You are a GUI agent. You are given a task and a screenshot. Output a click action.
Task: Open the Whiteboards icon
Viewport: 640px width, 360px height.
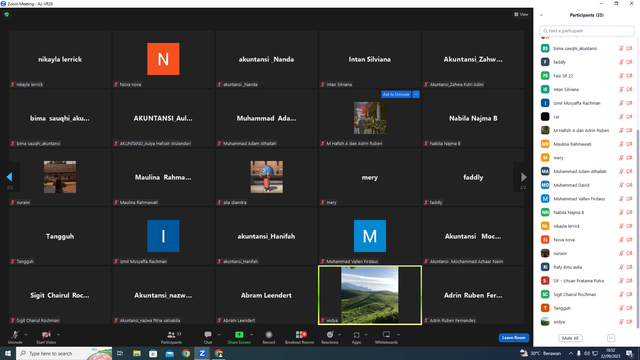386,335
